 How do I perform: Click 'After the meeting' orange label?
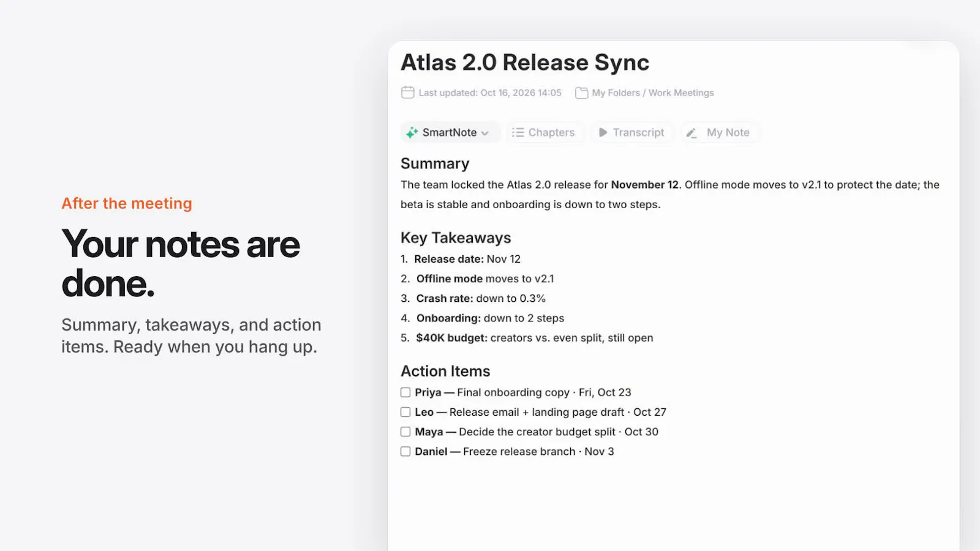[127, 203]
